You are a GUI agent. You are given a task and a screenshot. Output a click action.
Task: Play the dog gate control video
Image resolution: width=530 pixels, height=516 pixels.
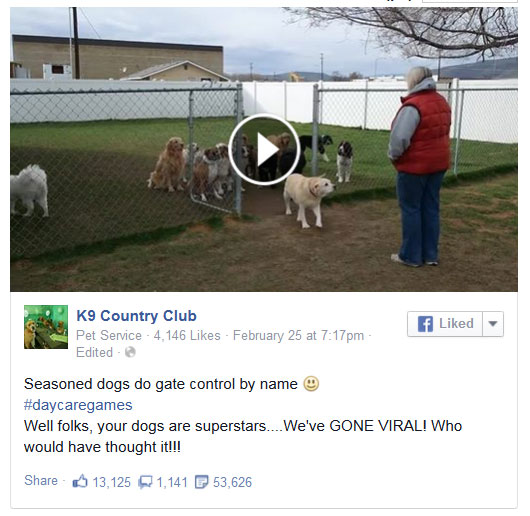point(264,149)
